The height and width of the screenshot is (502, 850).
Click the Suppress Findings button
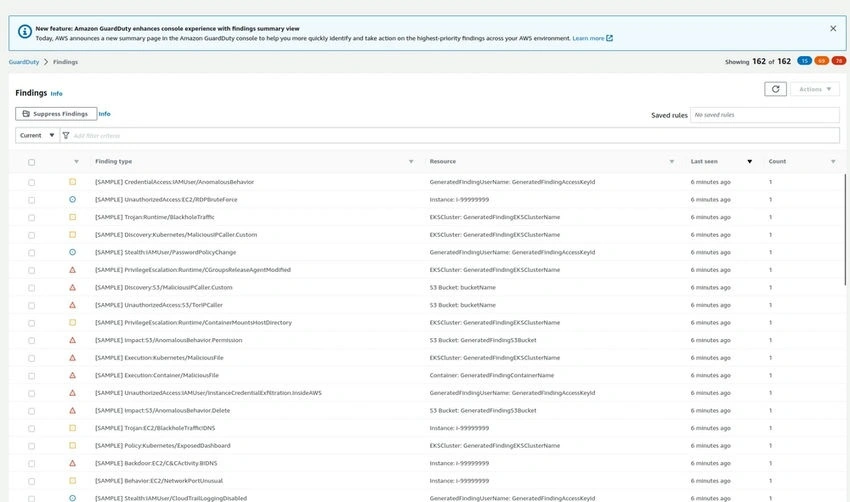click(56, 114)
